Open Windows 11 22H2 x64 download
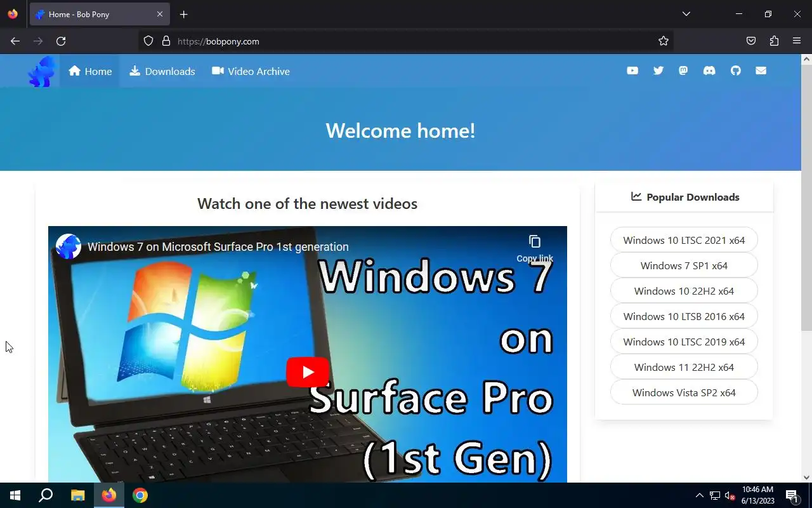The height and width of the screenshot is (508, 812). (x=684, y=367)
